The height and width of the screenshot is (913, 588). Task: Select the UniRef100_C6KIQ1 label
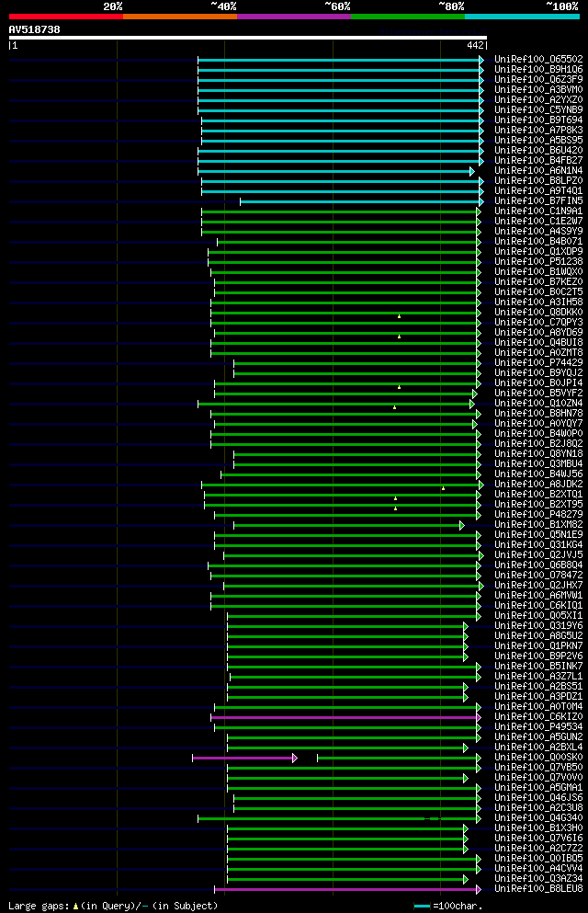tap(538, 606)
